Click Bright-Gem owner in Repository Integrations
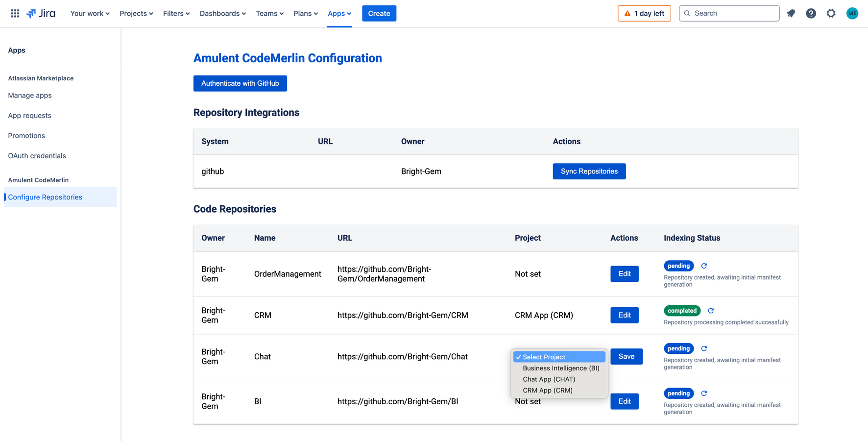Image resolution: width=868 pixels, height=441 pixels. [x=421, y=171]
